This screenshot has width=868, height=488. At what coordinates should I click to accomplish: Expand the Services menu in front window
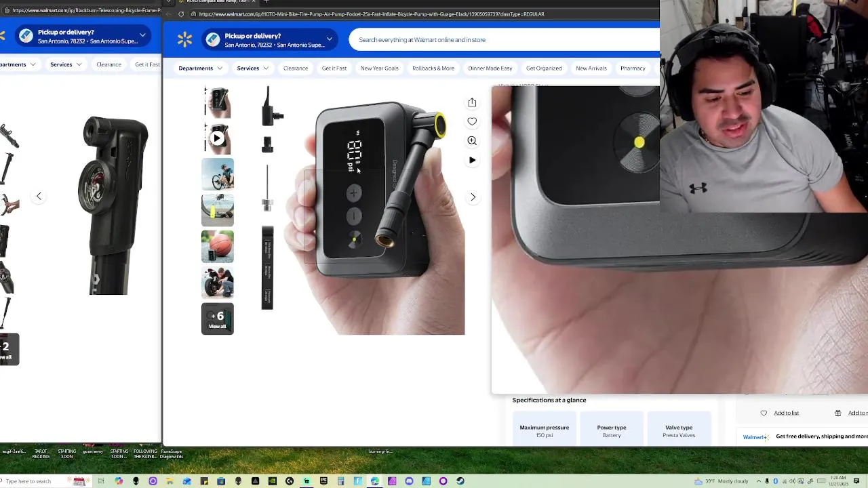pos(252,68)
